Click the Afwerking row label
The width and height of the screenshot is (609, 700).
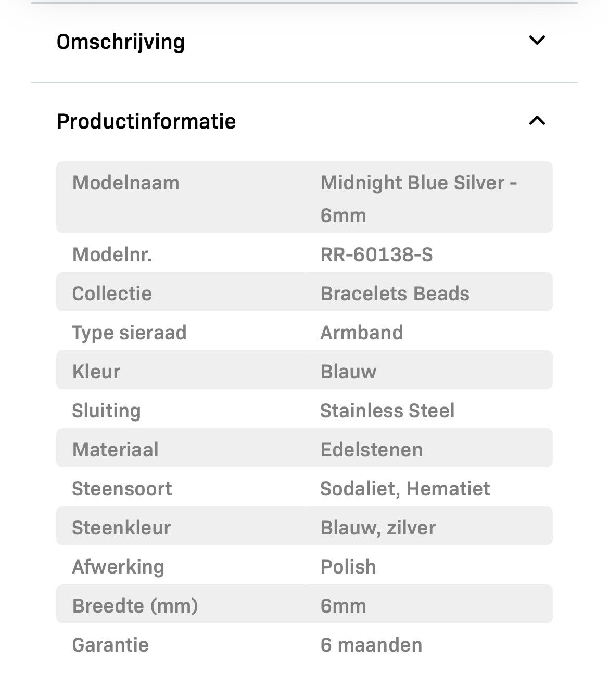tap(118, 567)
